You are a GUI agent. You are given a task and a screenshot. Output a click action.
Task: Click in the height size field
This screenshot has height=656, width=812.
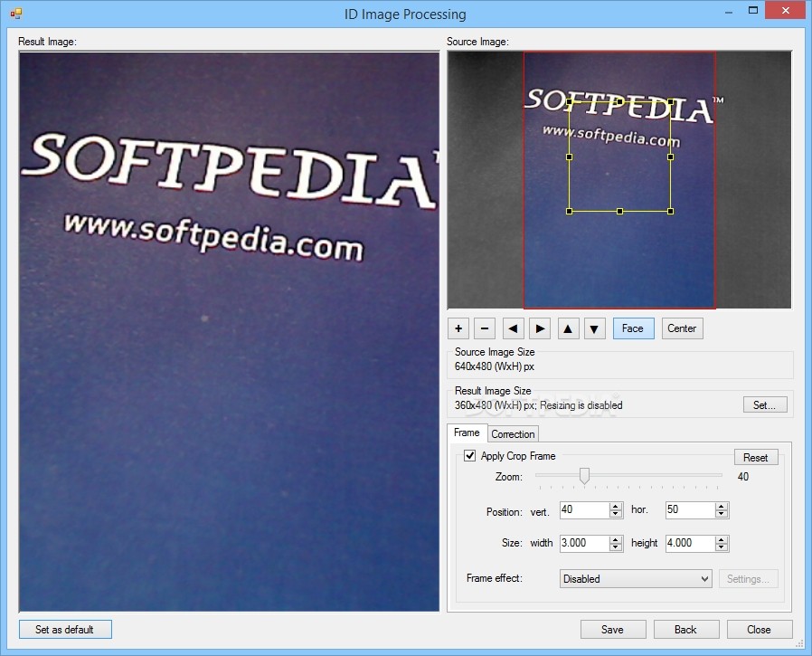pyautogui.click(x=690, y=543)
